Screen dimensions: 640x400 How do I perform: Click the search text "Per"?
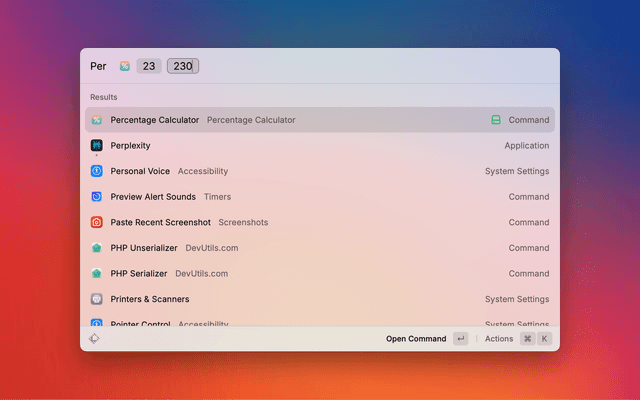tap(98, 66)
